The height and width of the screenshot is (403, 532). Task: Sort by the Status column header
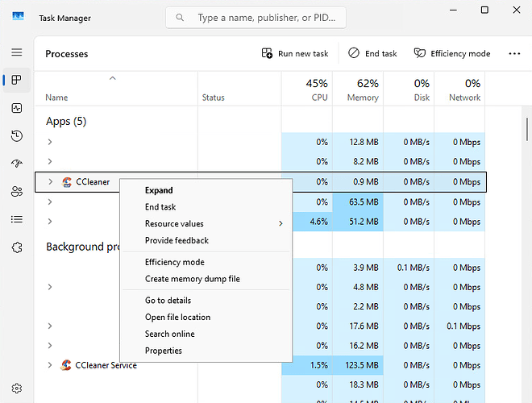point(239,89)
